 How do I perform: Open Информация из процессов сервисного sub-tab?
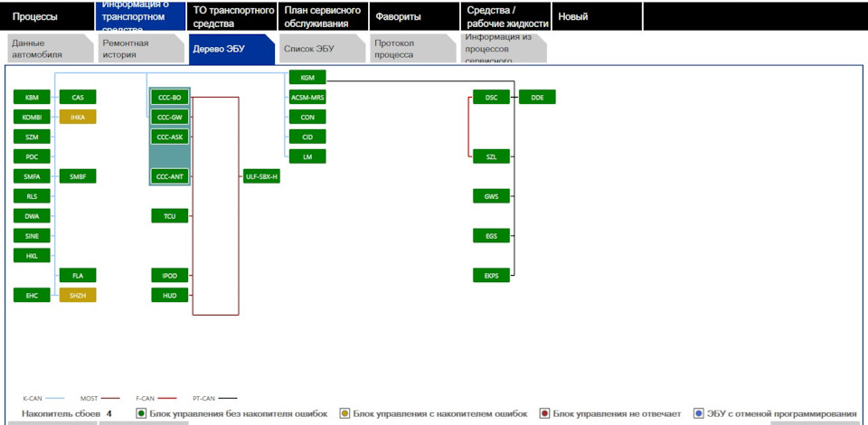504,49
